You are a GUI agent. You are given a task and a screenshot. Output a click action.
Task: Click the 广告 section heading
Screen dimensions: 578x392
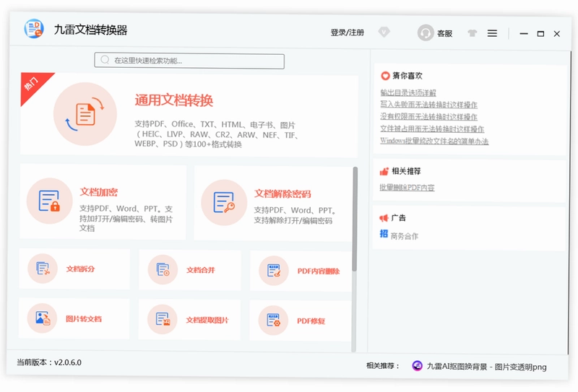398,218
